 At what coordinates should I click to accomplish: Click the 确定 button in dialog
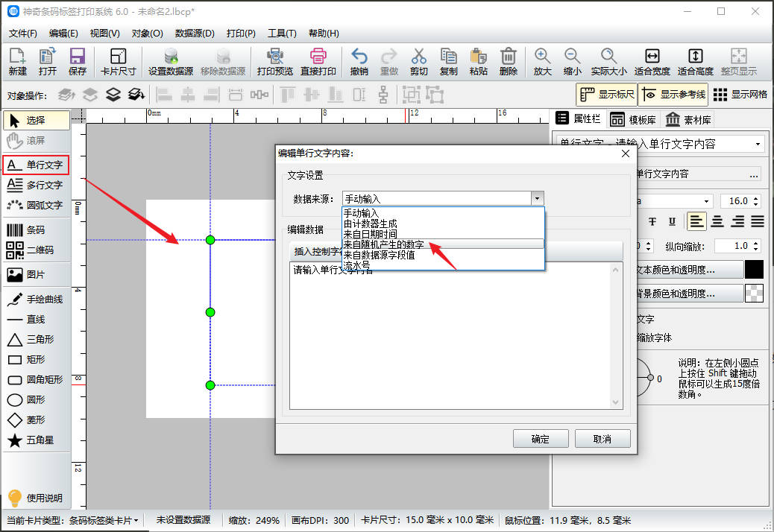tap(541, 439)
